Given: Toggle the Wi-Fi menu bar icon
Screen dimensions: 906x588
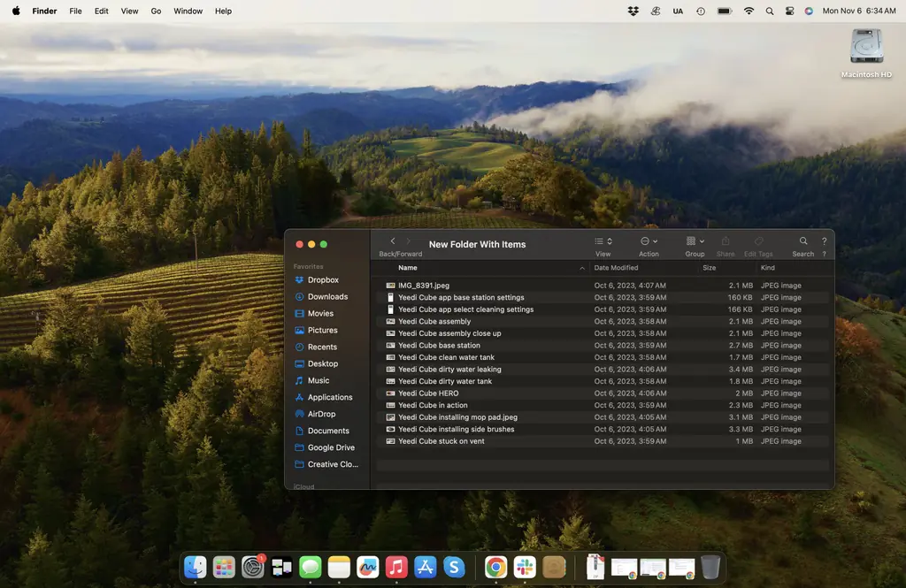Looking at the screenshot, I should (x=749, y=11).
